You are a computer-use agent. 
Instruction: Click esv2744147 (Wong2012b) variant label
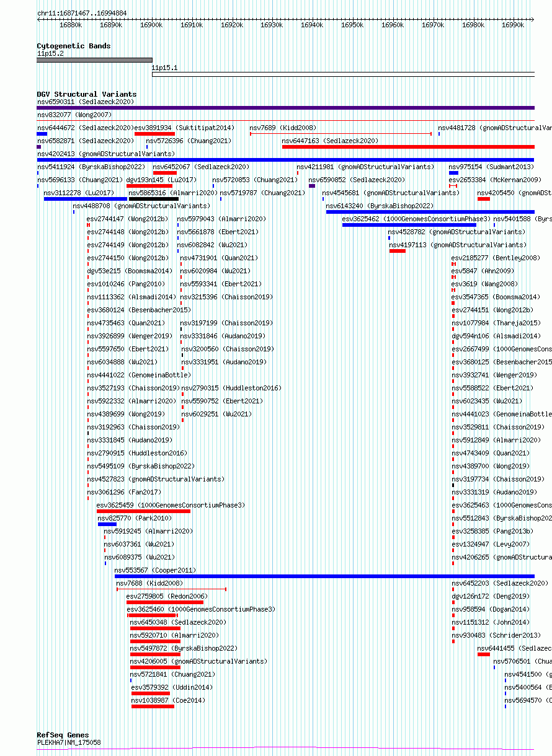click(127, 219)
